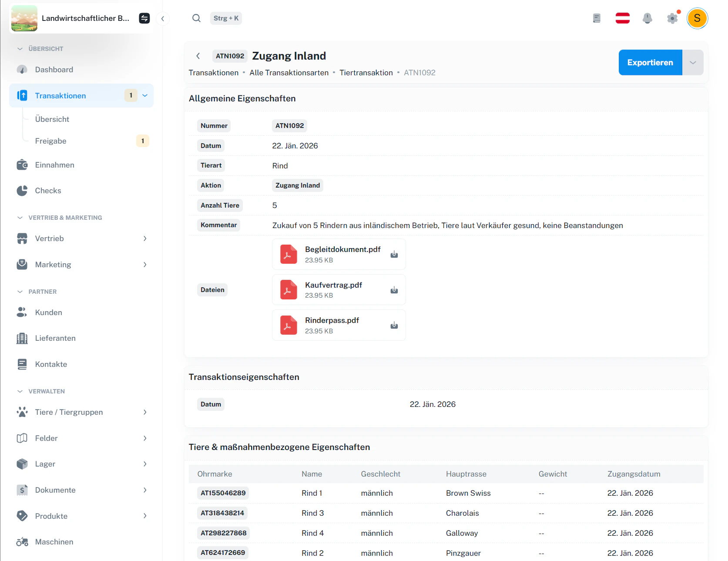Click the Dokumente invoice icon

(x=22, y=490)
